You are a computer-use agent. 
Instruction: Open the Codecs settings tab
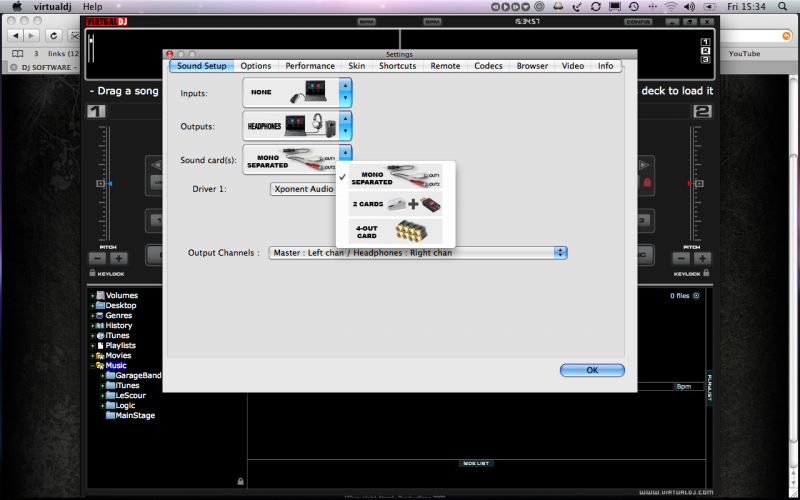(x=488, y=66)
